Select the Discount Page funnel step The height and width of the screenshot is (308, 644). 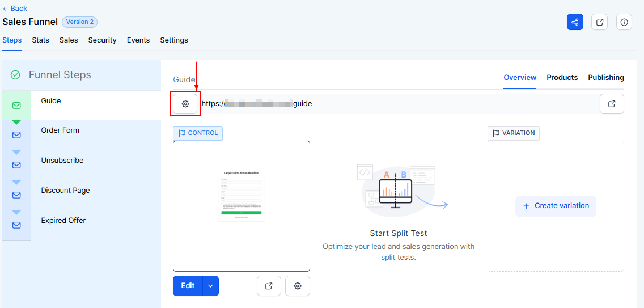click(x=81, y=195)
